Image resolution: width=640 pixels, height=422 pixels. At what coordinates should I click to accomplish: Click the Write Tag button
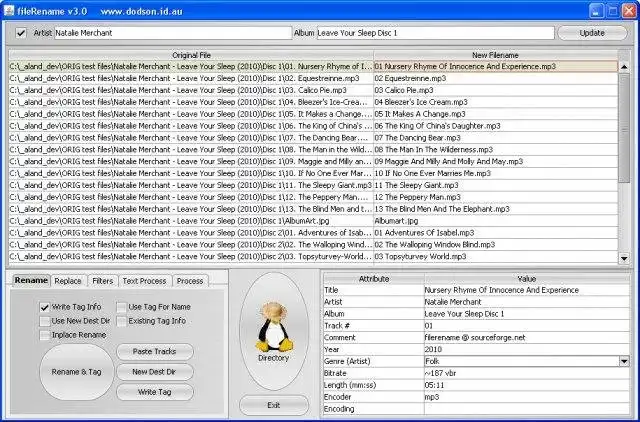coord(155,392)
